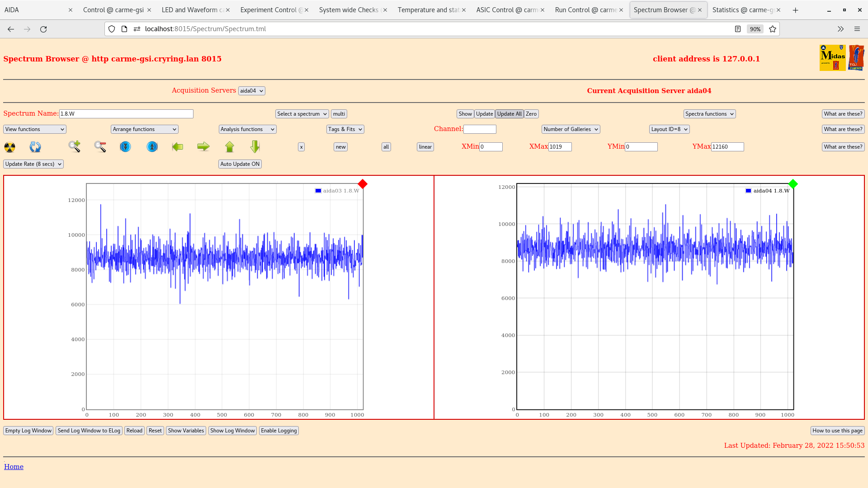Image resolution: width=868 pixels, height=488 pixels.
Task: Shift spectrum with green right arrow
Action: tap(203, 146)
